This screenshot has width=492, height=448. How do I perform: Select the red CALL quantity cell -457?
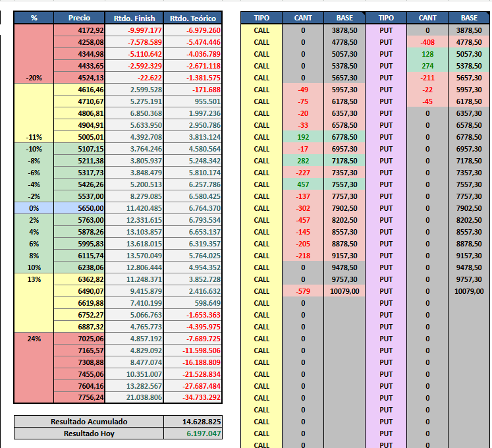coord(303,220)
